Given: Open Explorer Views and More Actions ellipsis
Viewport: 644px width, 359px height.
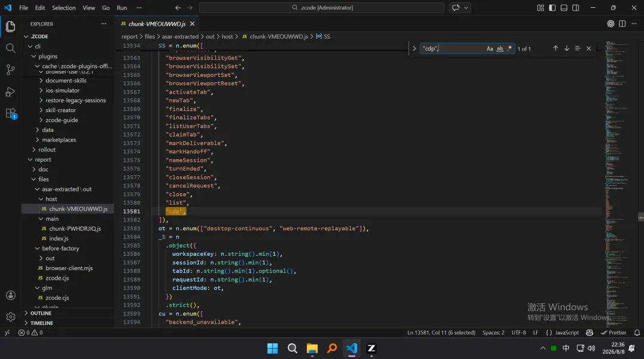Looking at the screenshot, I should (104, 24).
